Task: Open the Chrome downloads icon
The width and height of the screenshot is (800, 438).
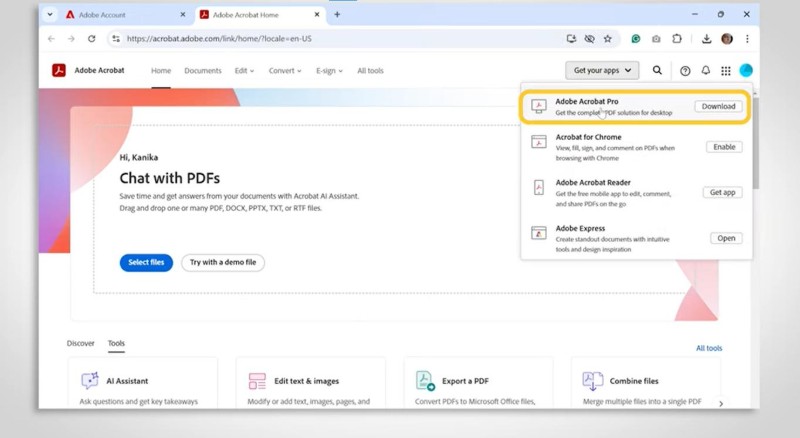Action: (707, 39)
